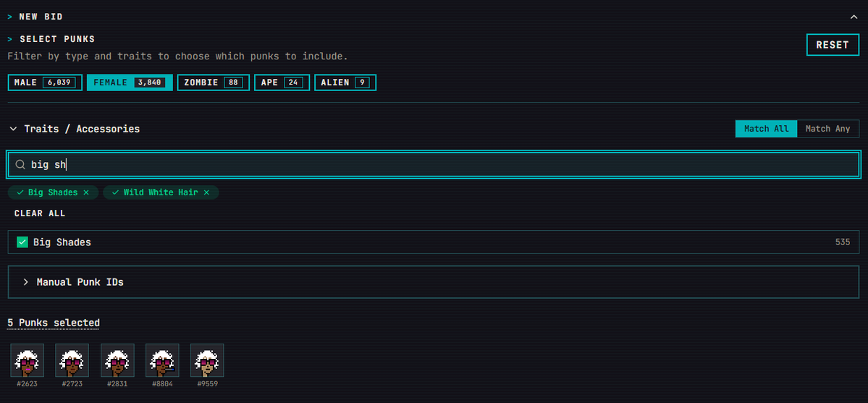
Task: Open punk #2723 thumbnail
Action: pos(72,360)
